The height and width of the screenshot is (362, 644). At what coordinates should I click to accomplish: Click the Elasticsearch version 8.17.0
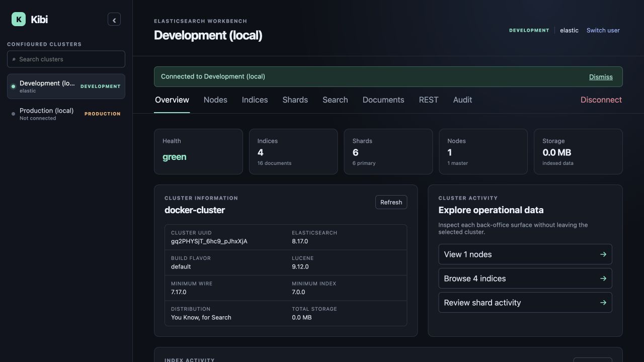tap(300, 241)
